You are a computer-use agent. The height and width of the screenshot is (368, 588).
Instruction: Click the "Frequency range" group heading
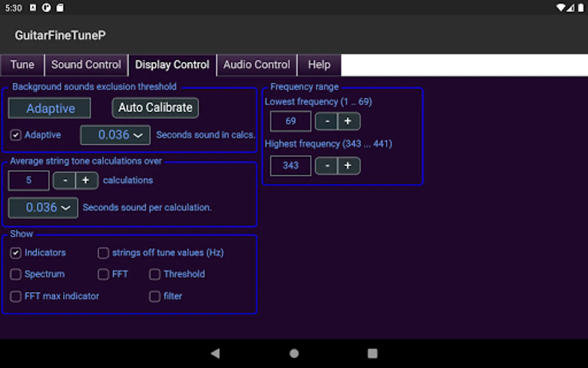305,87
